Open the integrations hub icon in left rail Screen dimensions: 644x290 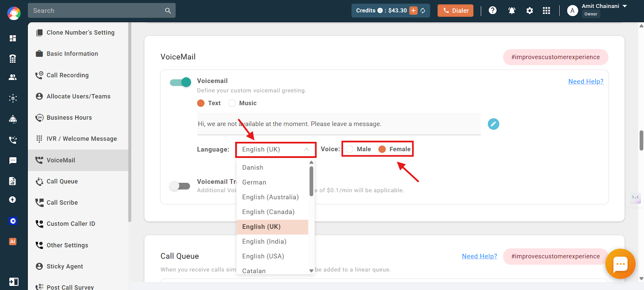13,98
